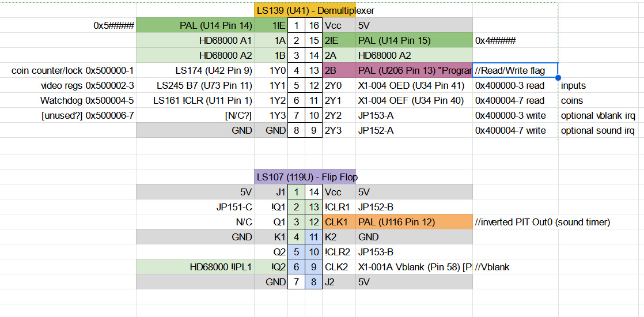Select the 'coin counter/lock 0x500000-1' cell
The width and height of the screenshot is (644, 317).
tap(68, 71)
